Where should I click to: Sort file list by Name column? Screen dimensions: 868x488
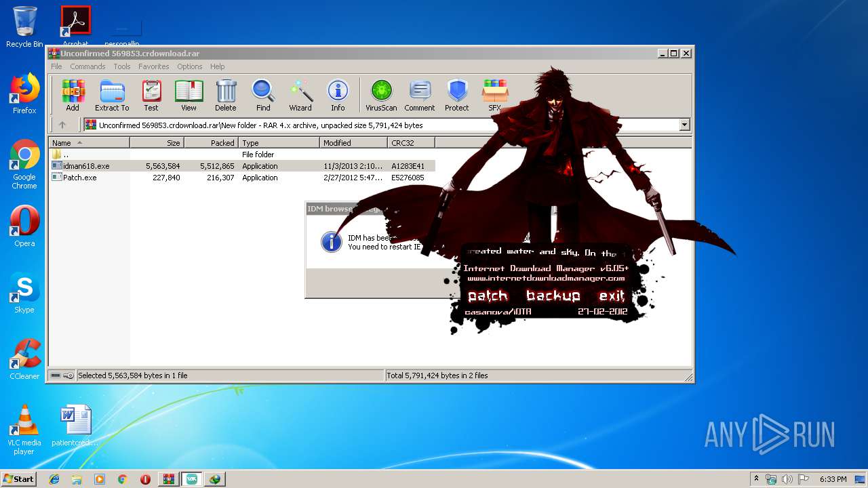[89, 142]
